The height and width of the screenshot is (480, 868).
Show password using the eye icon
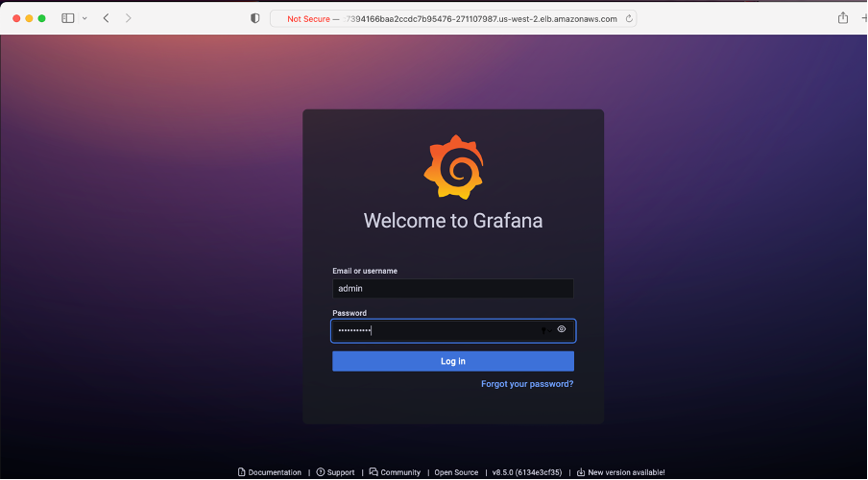click(x=562, y=329)
